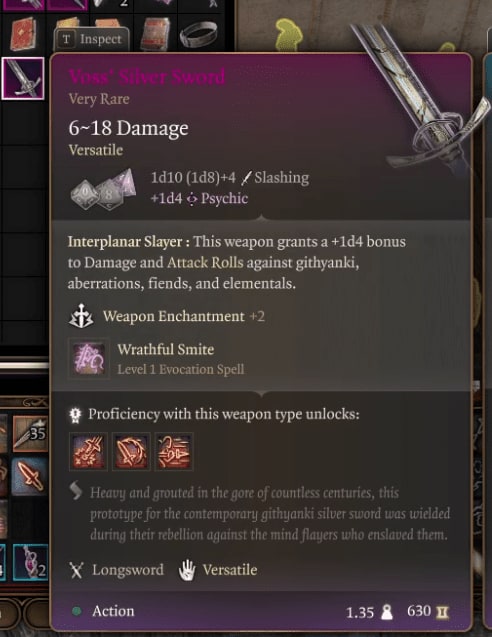This screenshot has width=492, height=637.
Task: Click the damage dice icons
Action: 104,190
